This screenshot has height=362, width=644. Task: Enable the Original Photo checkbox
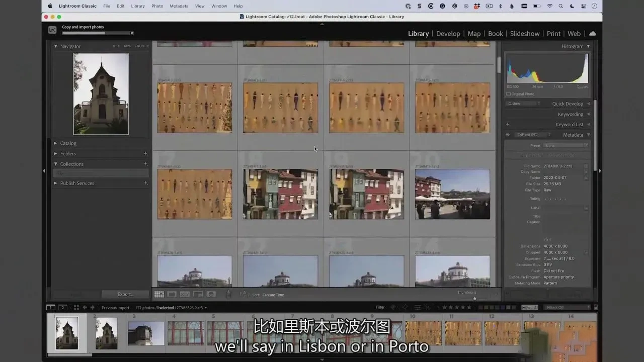point(508,94)
